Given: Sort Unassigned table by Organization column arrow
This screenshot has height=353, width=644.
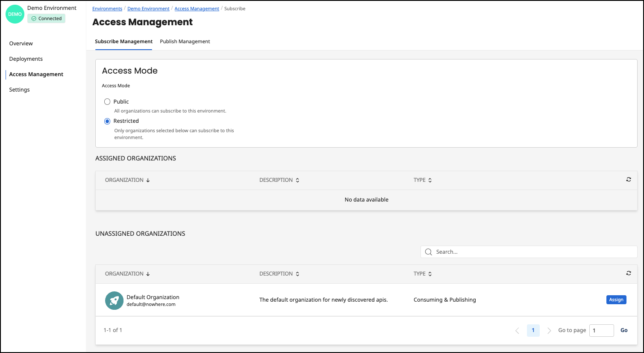Looking at the screenshot, I should pos(148,274).
